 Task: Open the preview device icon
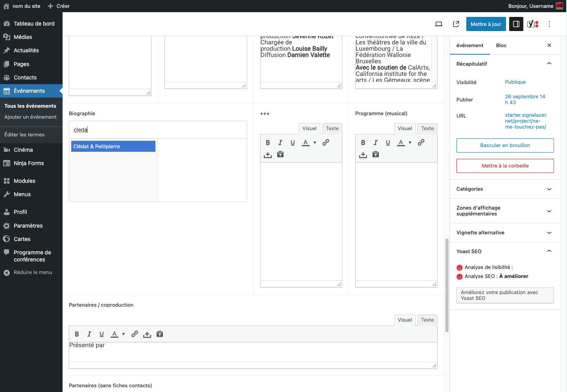(x=439, y=24)
